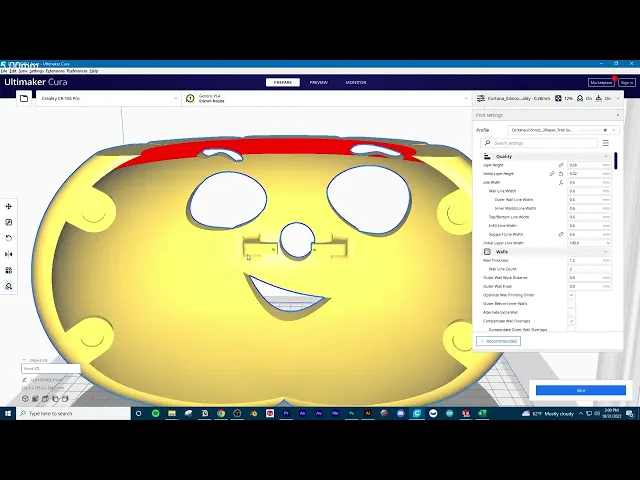Click link icon next to Support Line Width
Image resolution: width=640 pixels, height=480 pixels.
(561, 234)
